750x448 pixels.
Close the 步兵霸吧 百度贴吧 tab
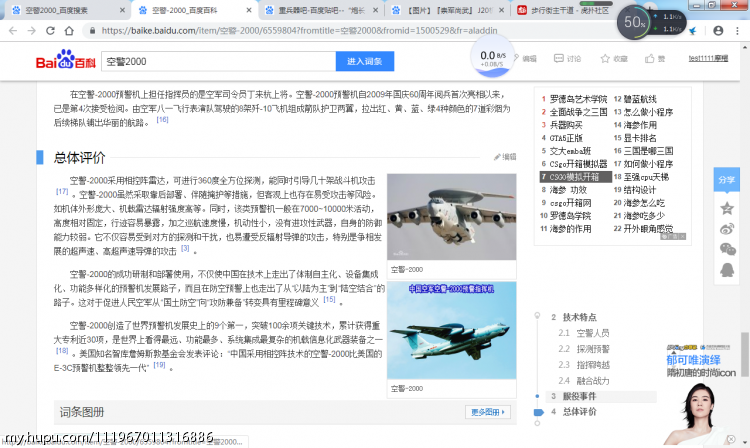click(x=375, y=10)
